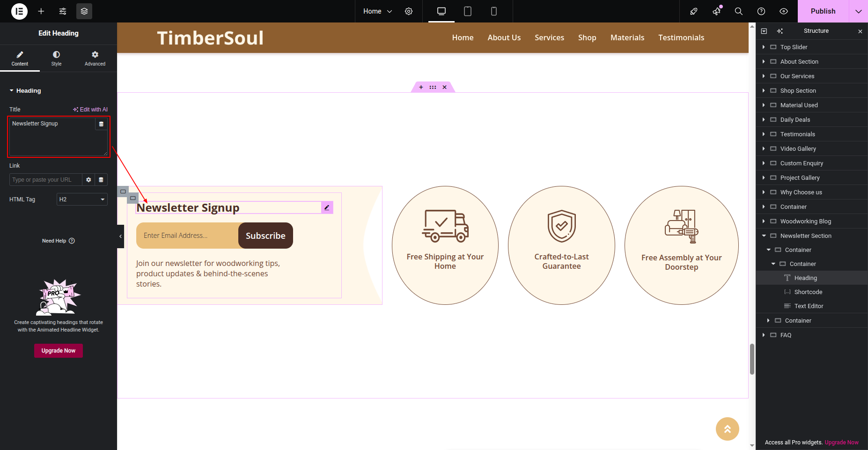Image resolution: width=868 pixels, height=450 pixels.
Task: Click the Link URL input field
Action: (45, 180)
